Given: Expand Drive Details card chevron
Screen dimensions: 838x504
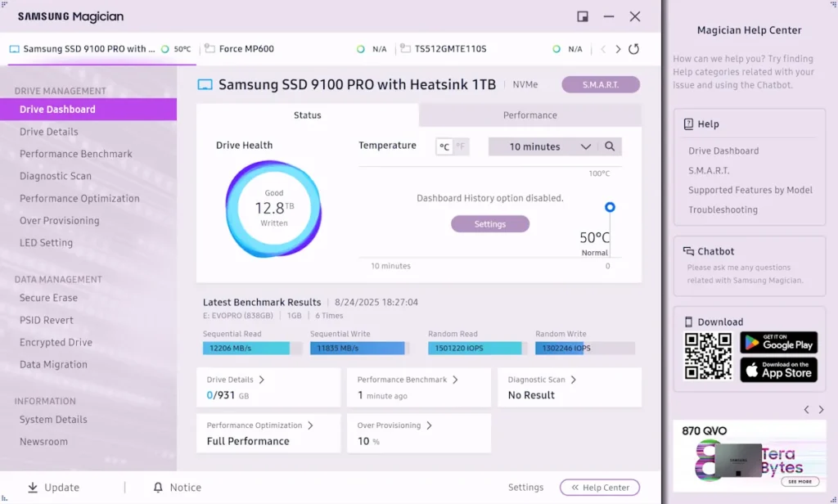Looking at the screenshot, I should (261, 380).
